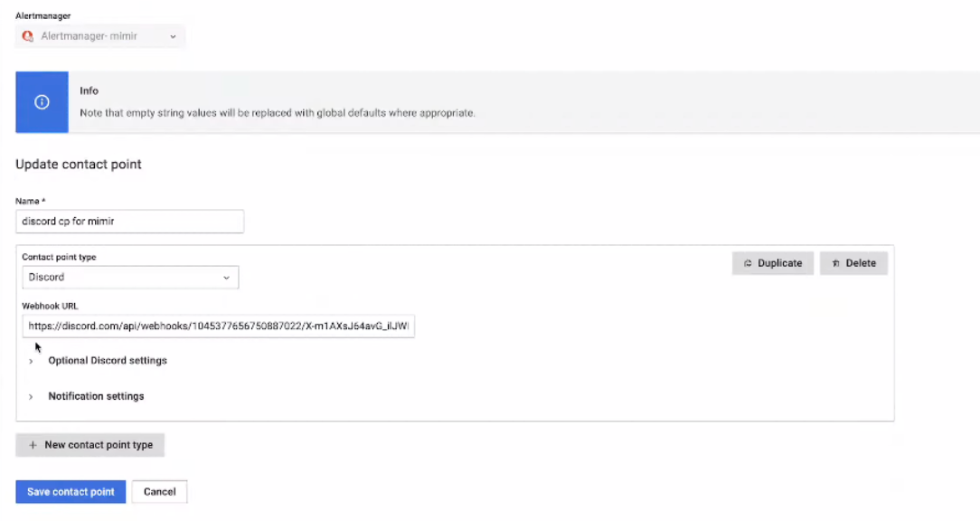Toggle the Notification settings label
Viewport: 980px width, 521px height.
[x=96, y=396]
